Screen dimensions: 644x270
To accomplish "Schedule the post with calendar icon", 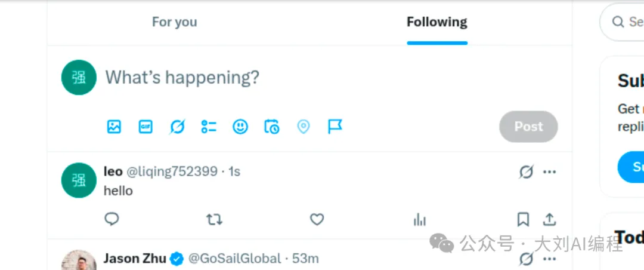I will pyautogui.click(x=271, y=127).
